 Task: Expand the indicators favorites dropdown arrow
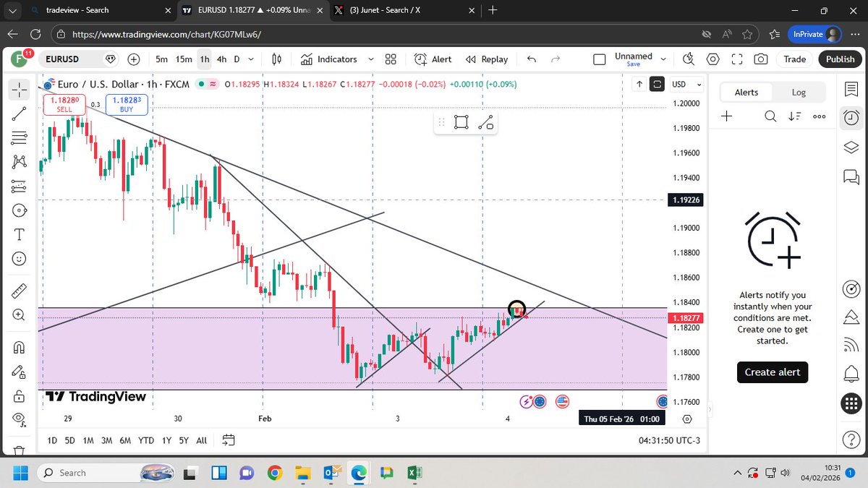tap(370, 59)
